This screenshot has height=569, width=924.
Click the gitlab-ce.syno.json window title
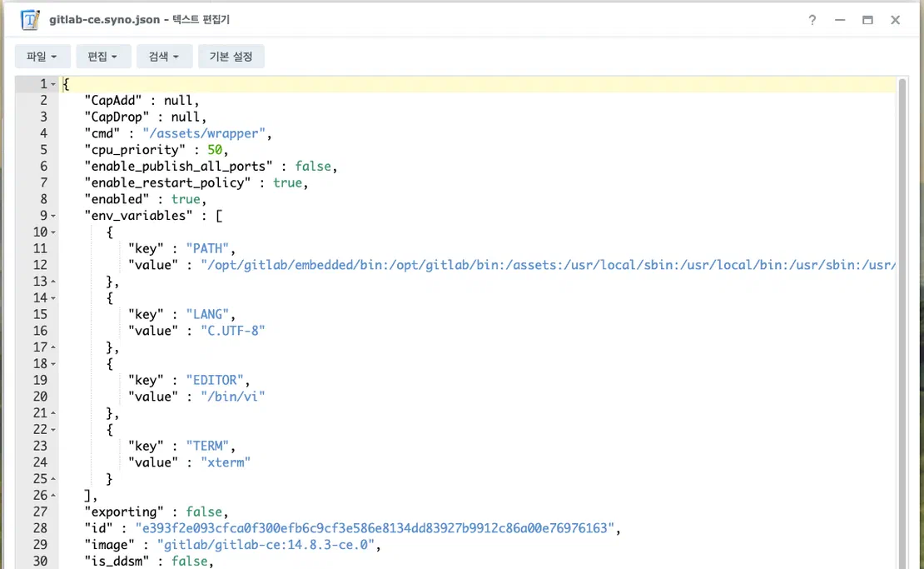[139, 19]
